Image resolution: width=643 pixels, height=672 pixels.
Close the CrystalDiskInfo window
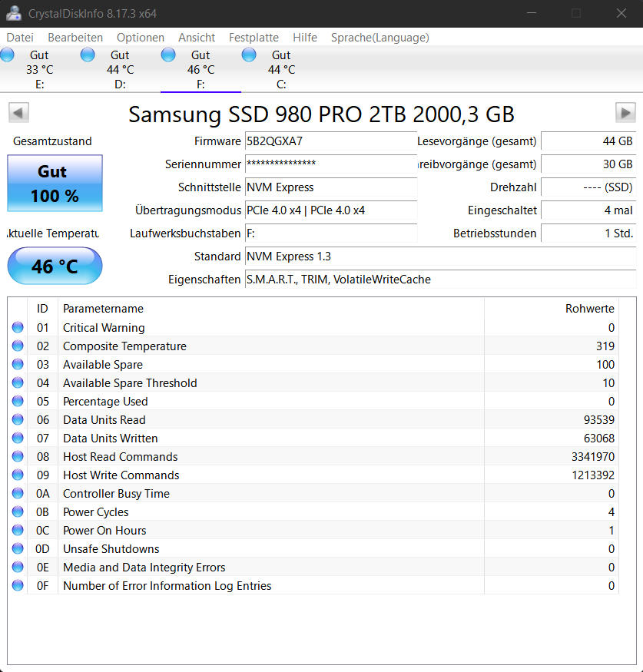point(621,13)
